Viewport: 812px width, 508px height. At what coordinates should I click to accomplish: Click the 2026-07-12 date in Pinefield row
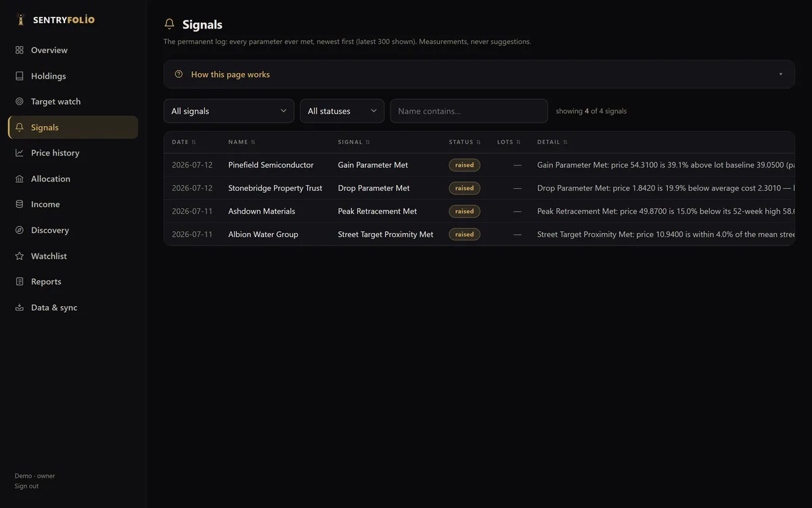click(x=192, y=165)
